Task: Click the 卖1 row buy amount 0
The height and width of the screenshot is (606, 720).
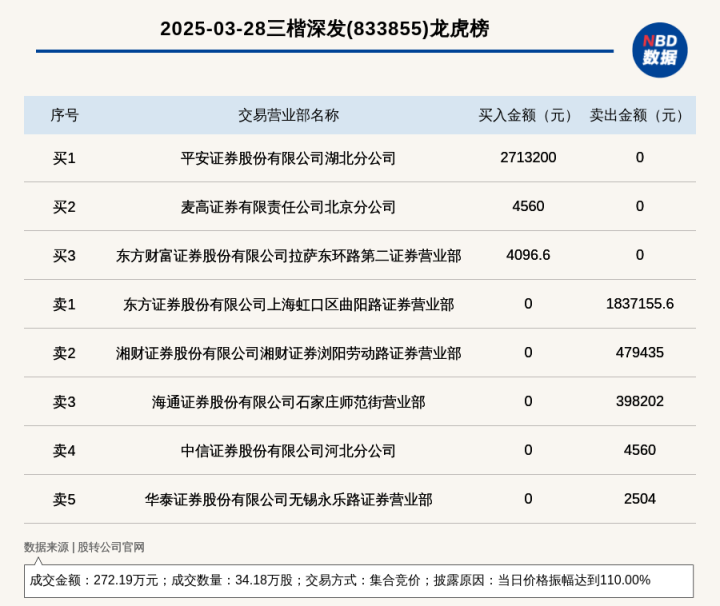Action: click(x=528, y=303)
